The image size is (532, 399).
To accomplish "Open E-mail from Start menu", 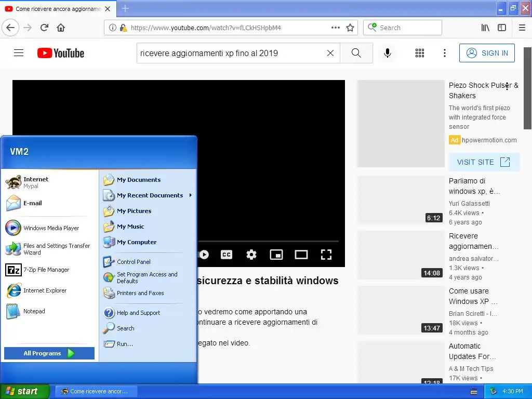I will pyautogui.click(x=49, y=203).
